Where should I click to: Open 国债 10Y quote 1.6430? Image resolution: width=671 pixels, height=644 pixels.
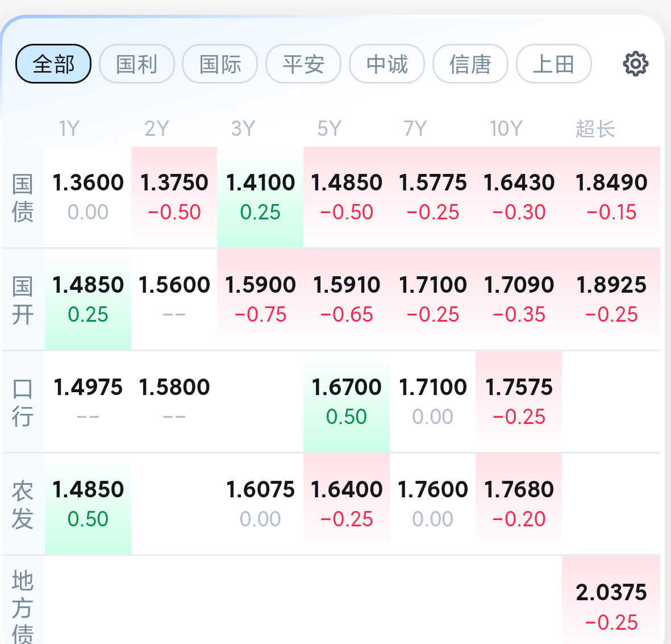[x=519, y=197]
